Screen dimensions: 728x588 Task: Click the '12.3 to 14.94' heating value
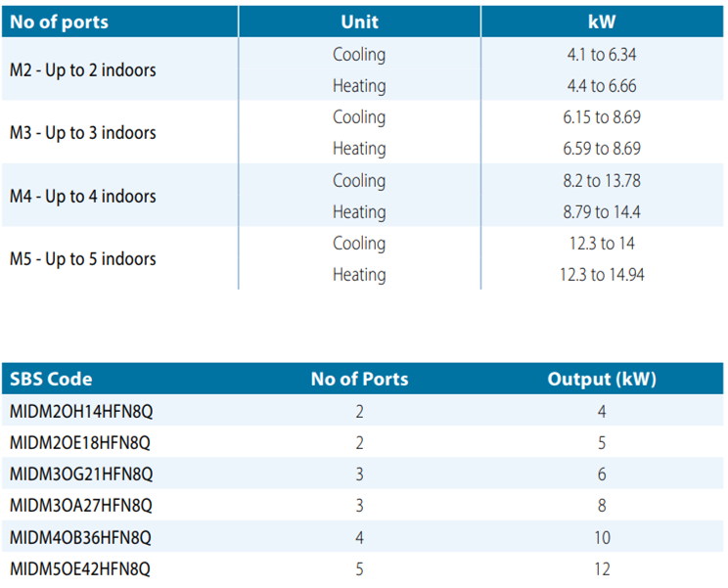tap(602, 275)
